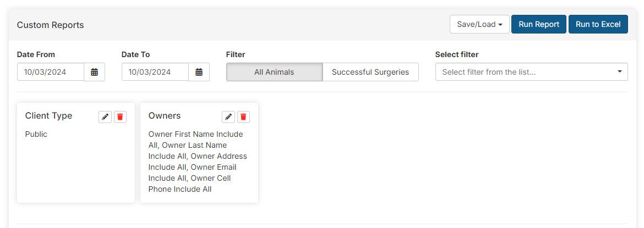Click the Run to Excel button
This screenshot has height=228, width=644.
[x=598, y=24]
